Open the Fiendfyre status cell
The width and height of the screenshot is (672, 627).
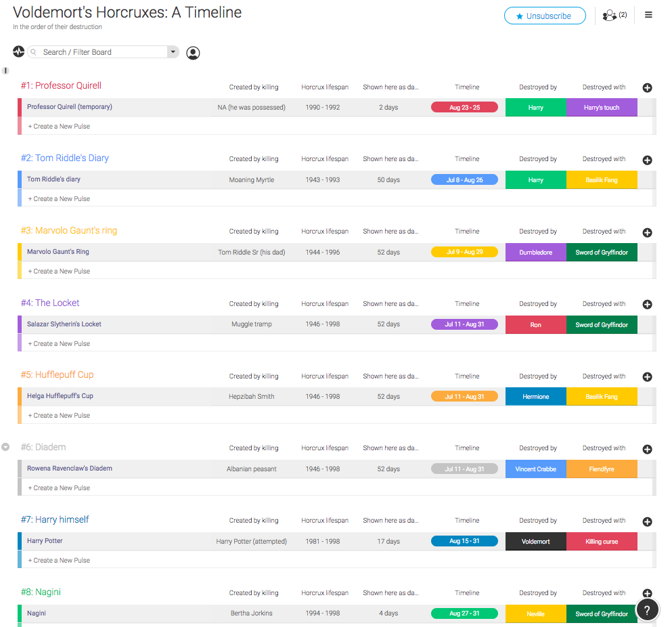[602, 469]
